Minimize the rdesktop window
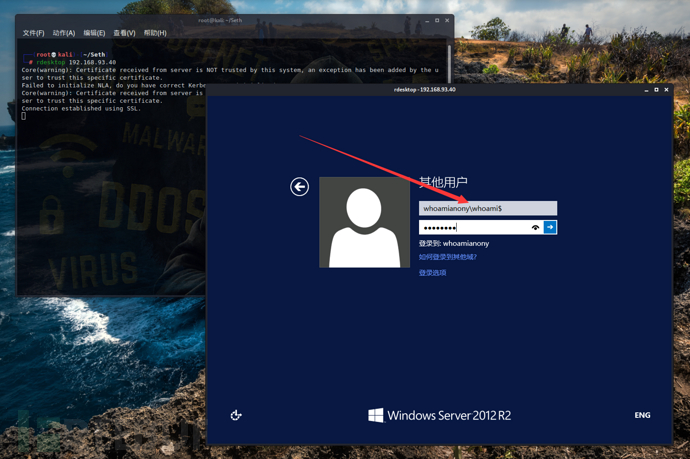 coord(646,90)
